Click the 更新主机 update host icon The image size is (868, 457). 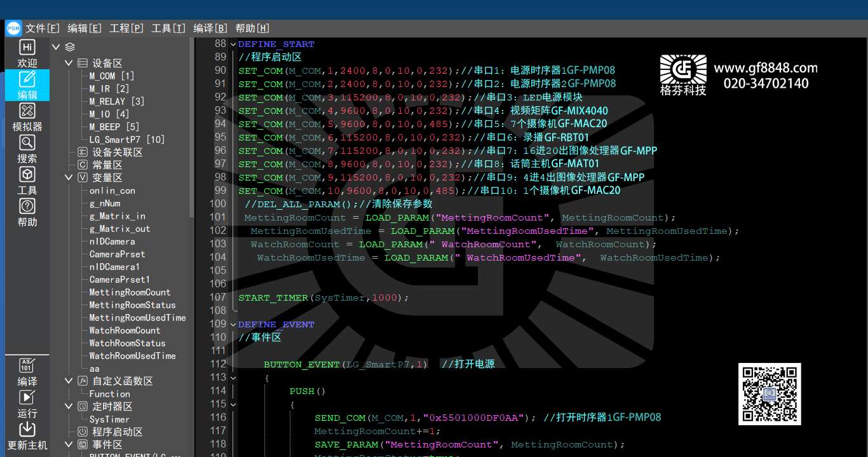(x=27, y=436)
